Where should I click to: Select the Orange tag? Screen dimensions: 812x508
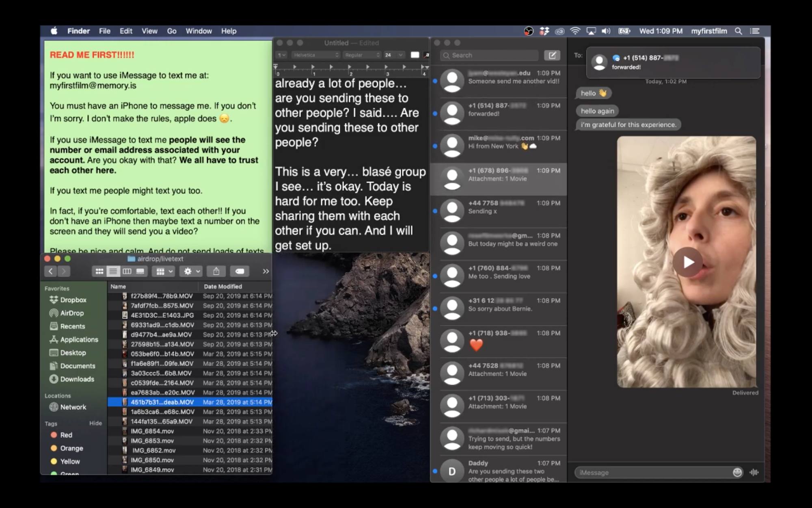click(67, 448)
